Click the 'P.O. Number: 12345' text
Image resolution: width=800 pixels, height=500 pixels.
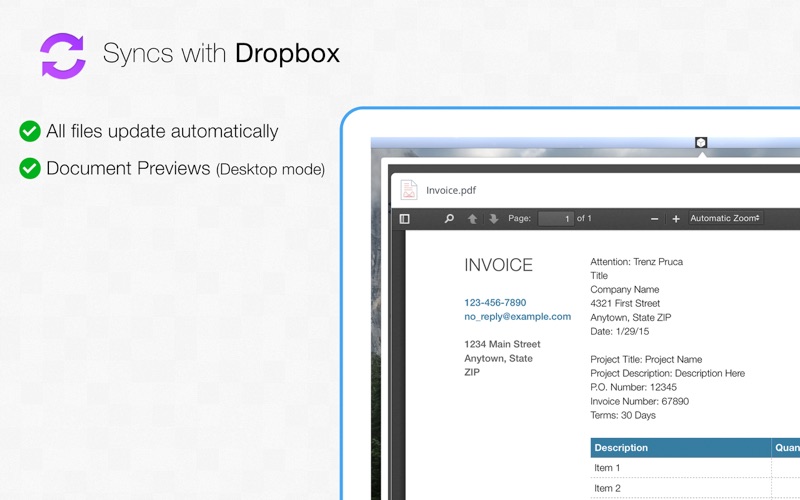coord(633,387)
